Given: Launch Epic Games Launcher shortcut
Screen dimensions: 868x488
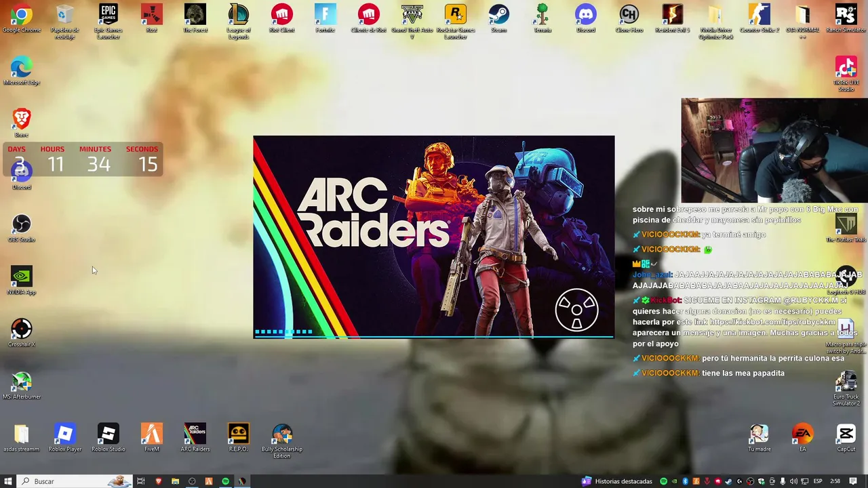Looking at the screenshot, I should (108, 22).
